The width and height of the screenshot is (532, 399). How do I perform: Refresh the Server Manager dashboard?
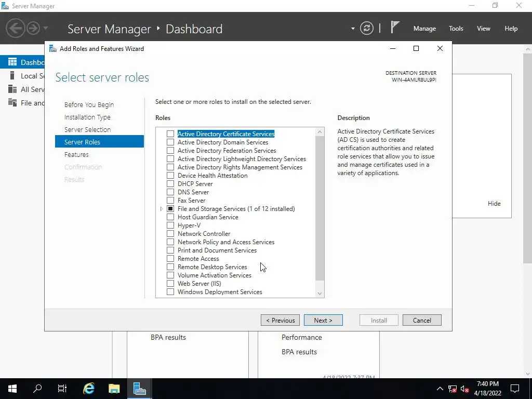pyautogui.click(x=366, y=28)
